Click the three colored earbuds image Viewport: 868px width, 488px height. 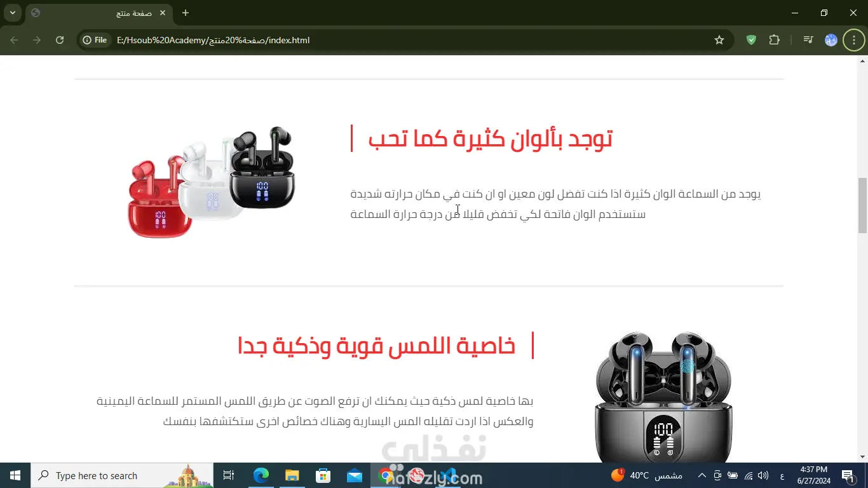tap(212, 182)
